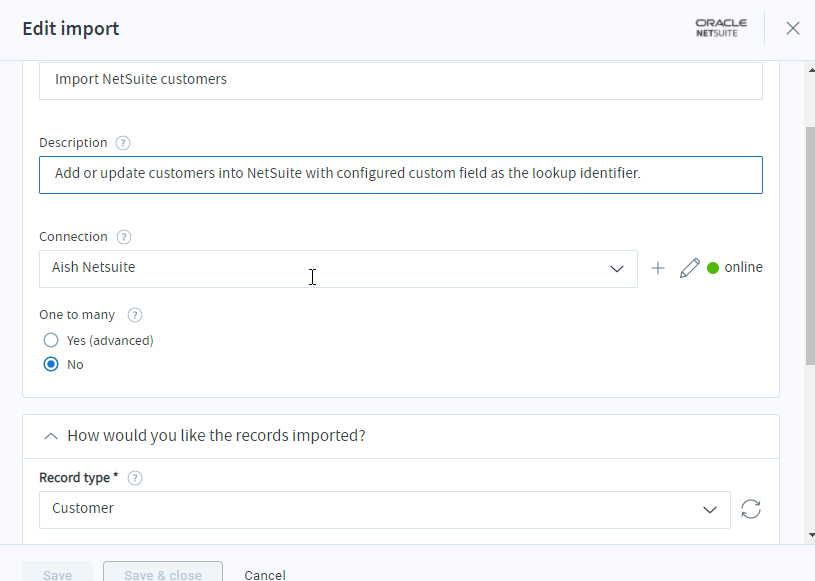The height and width of the screenshot is (581, 815).
Task: Refresh the Record type list
Action: click(751, 509)
